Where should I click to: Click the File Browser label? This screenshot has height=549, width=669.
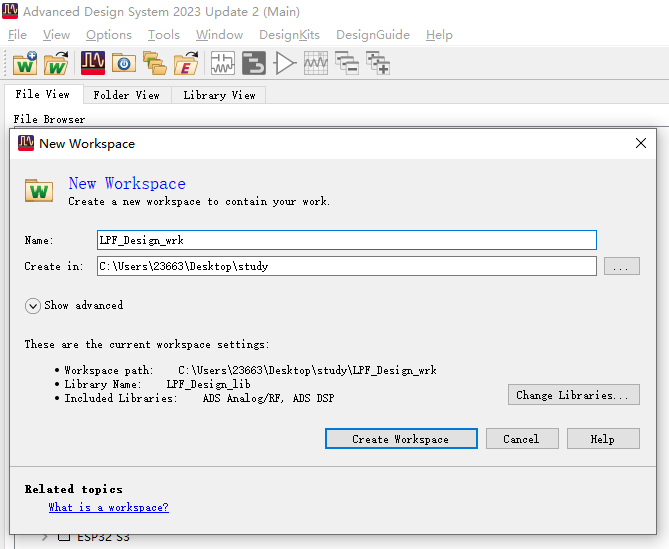point(49,119)
